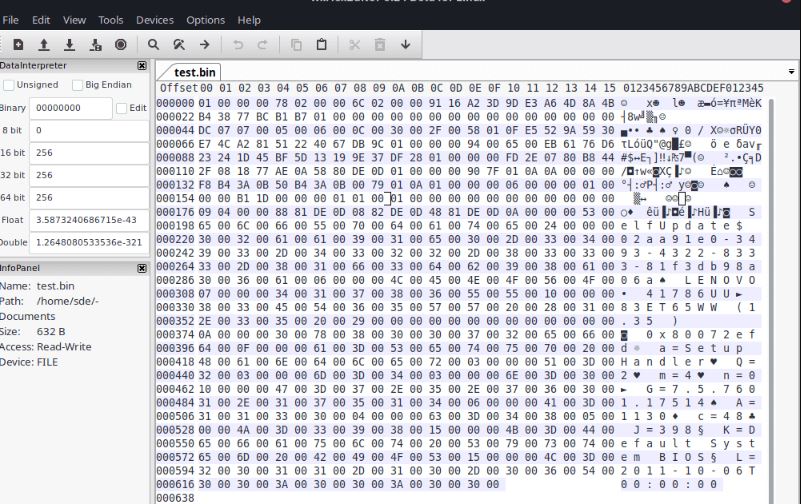801x504 pixels.
Task: Click the Cut scissors icon
Action: pos(355,45)
